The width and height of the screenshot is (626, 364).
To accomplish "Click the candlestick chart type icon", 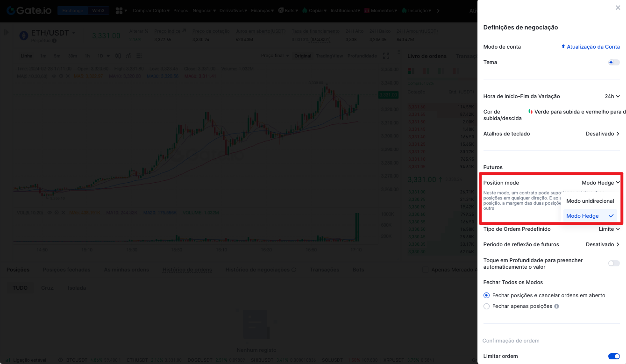I will tap(118, 56).
